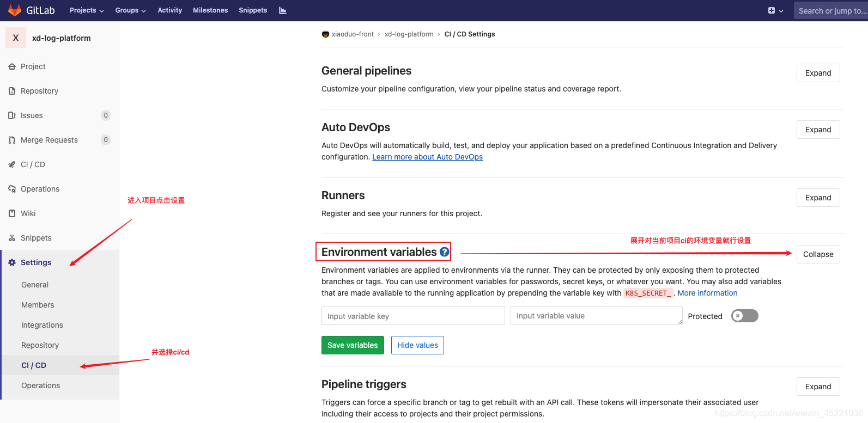The height and width of the screenshot is (423, 868).
Task: Expand the Pipeline triggers section
Action: (818, 387)
